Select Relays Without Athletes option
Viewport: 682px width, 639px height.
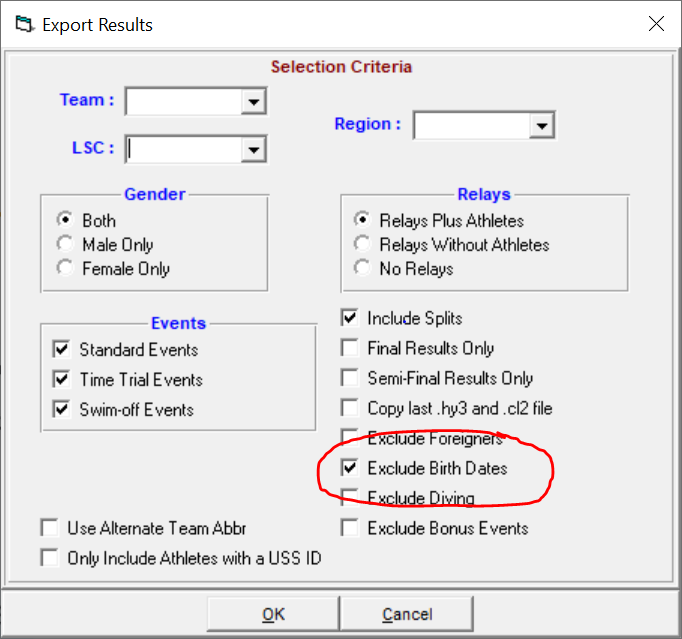point(362,244)
